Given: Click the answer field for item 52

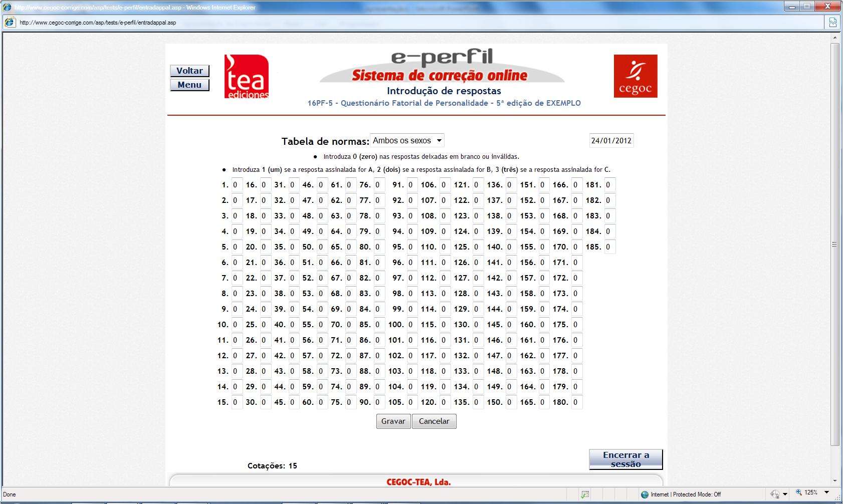Looking at the screenshot, I should click(x=323, y=278).
